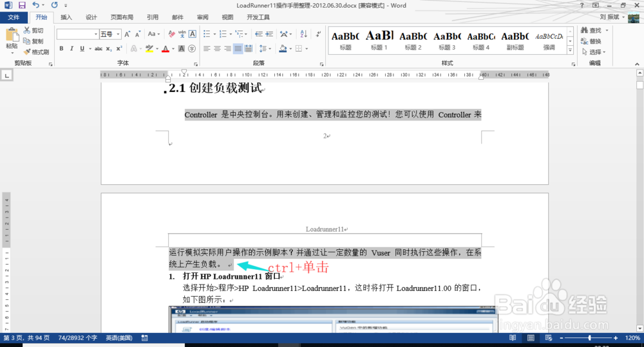
Task: Click zoom in plus button
Action: coord(615,338)
